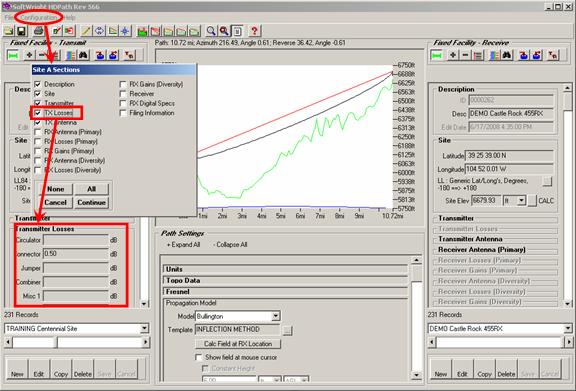Toggle the TX Losses checkbox
This screenshot has width=576, height=391.
tap(37, 113)
